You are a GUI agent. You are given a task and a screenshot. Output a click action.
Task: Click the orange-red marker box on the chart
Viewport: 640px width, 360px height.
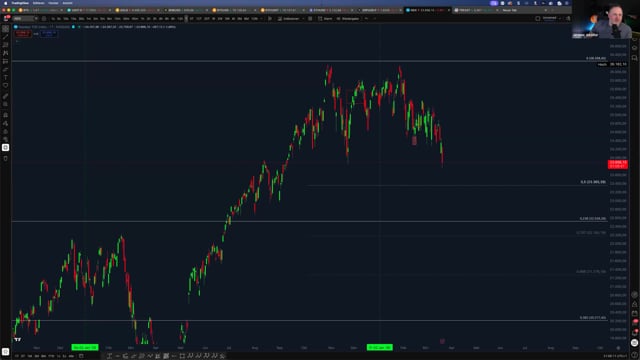click(414, 141)
